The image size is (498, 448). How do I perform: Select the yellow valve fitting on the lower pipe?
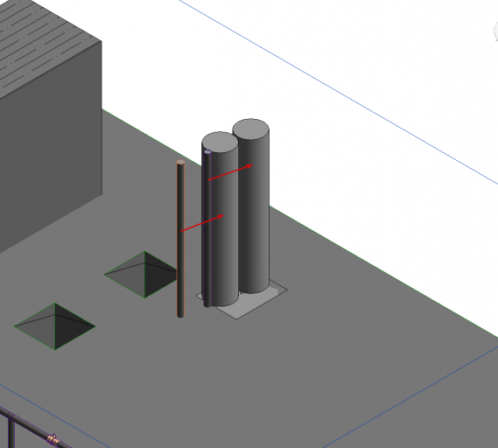[53, 440]
